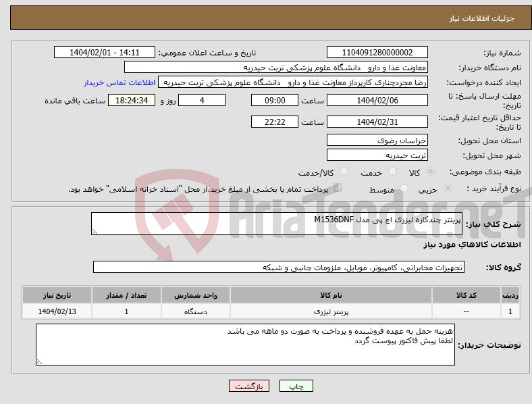Click the گروه کالا label
Viewport: 532px width, 404px height.
click(504, 268)
